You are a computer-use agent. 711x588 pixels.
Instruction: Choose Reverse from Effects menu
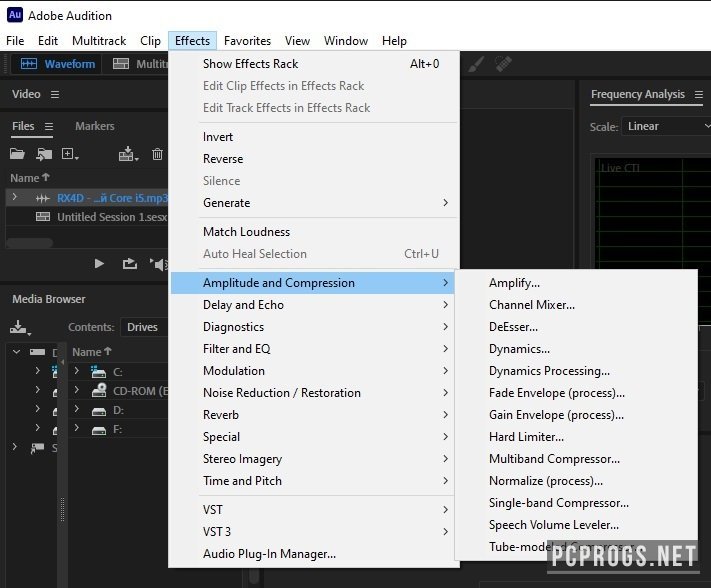(x=315, y=159)
